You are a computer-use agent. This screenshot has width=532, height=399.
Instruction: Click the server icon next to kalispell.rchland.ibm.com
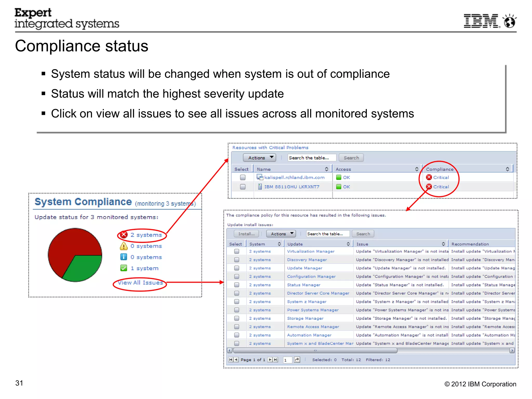(260, 177)
